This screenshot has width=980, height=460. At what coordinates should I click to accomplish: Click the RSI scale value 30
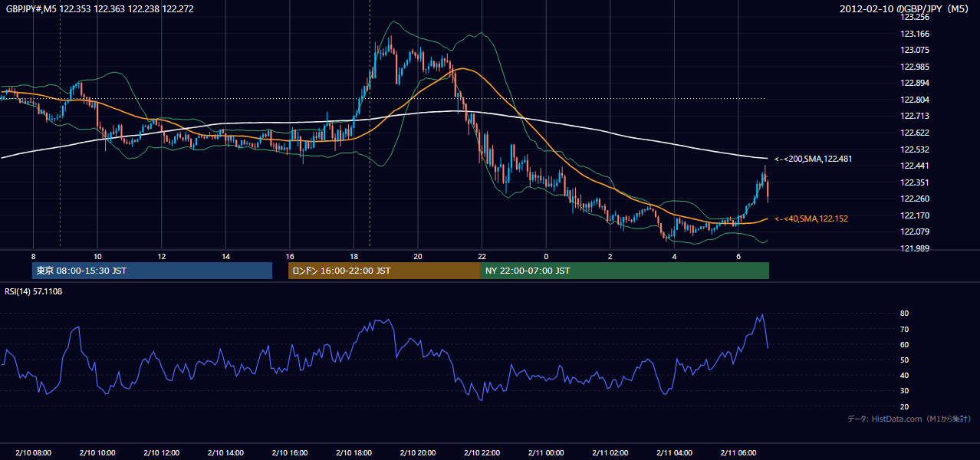coord(905,390)
